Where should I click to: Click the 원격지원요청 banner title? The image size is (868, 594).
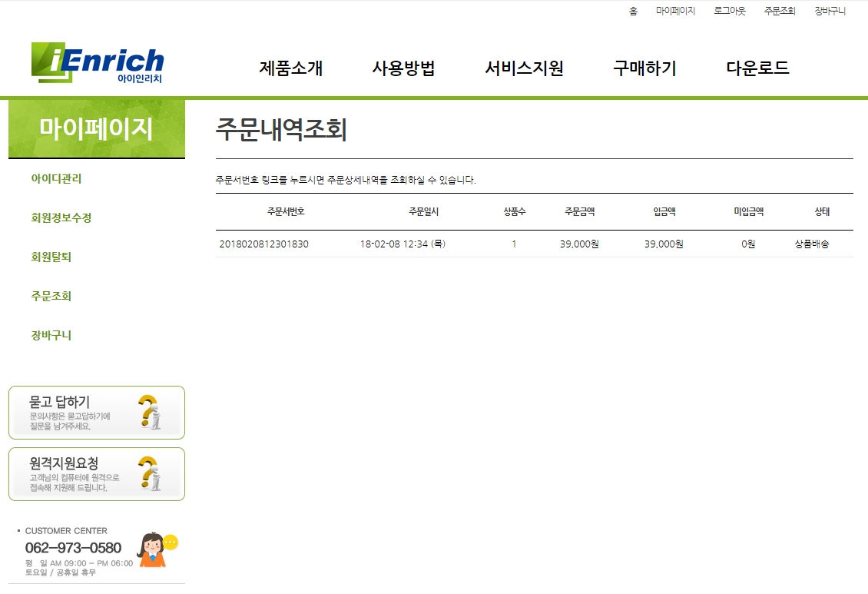(64, 463)
